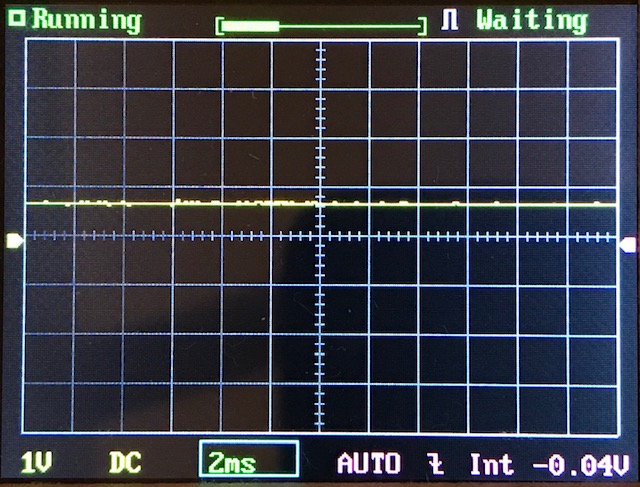Toggle the DC coupling setting
The width and height of the screenshot is (640, 487).
(x=125, y=464)
